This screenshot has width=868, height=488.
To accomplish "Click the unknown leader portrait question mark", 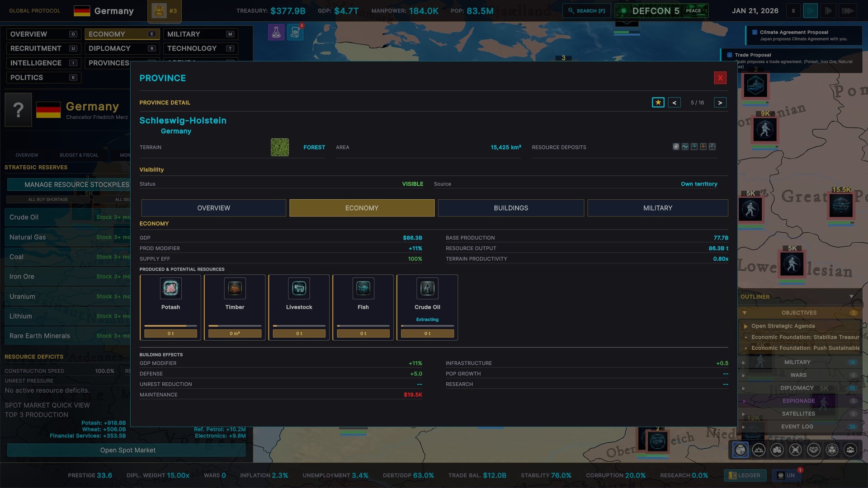I will 18,110.
